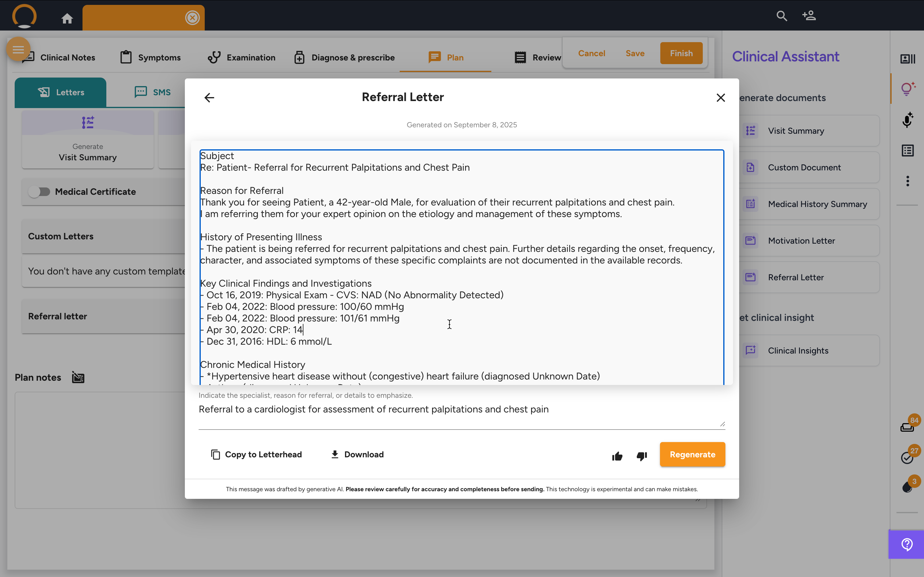Click Copy to Letterhead
924x577 pixels.
257,455
